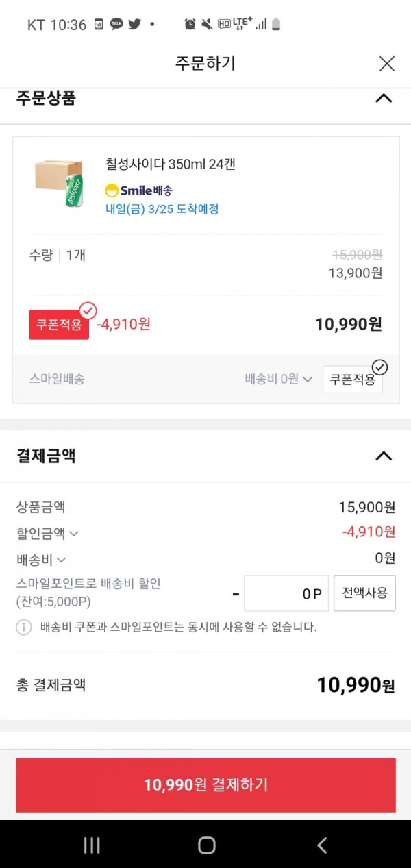Tap the alarm clock icon in status bar
This screenshot has width=411, height=868.
click(190, 25)
